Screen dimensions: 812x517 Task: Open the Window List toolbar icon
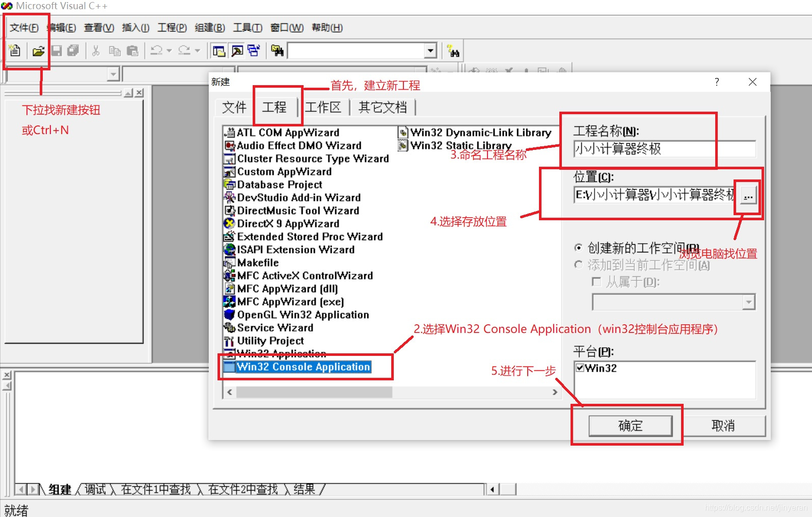coord(254,50)
